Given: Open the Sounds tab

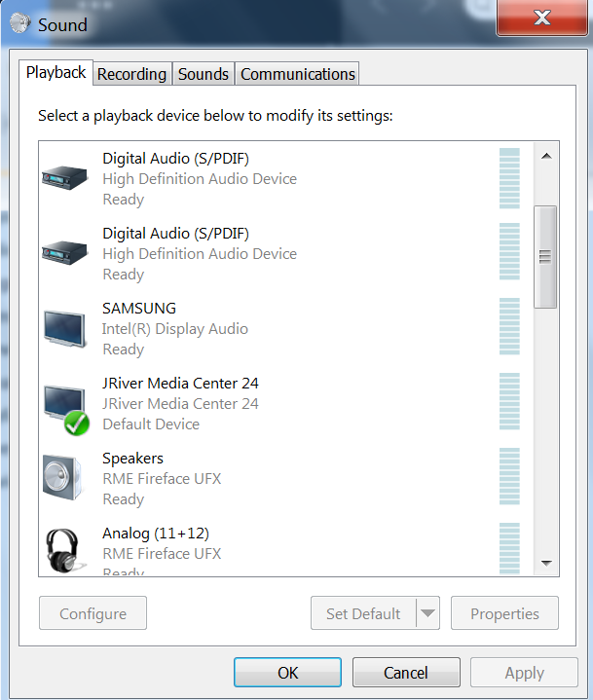Looking at the screenshot, I should click(204, 74).
